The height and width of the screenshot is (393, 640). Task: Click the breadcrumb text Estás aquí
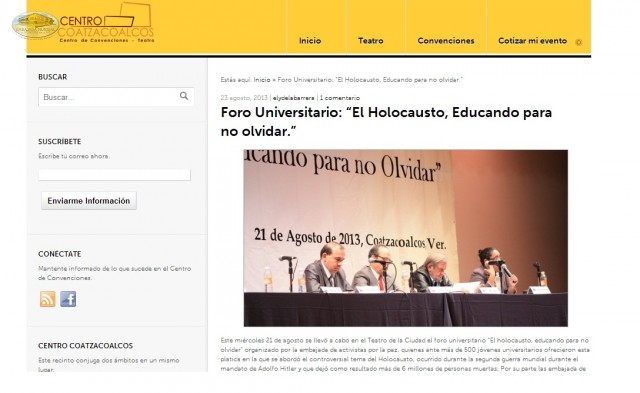click(x=236, y=80)
